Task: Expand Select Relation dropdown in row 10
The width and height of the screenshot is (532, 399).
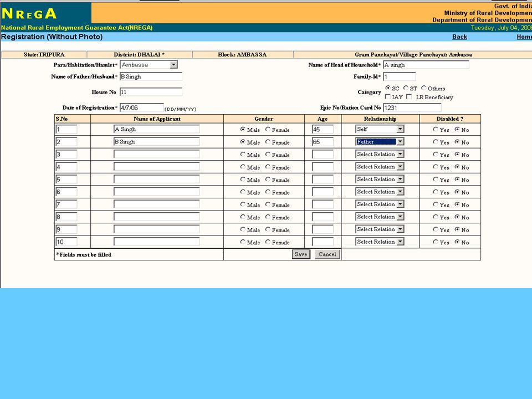Action: tap(380, 242)
